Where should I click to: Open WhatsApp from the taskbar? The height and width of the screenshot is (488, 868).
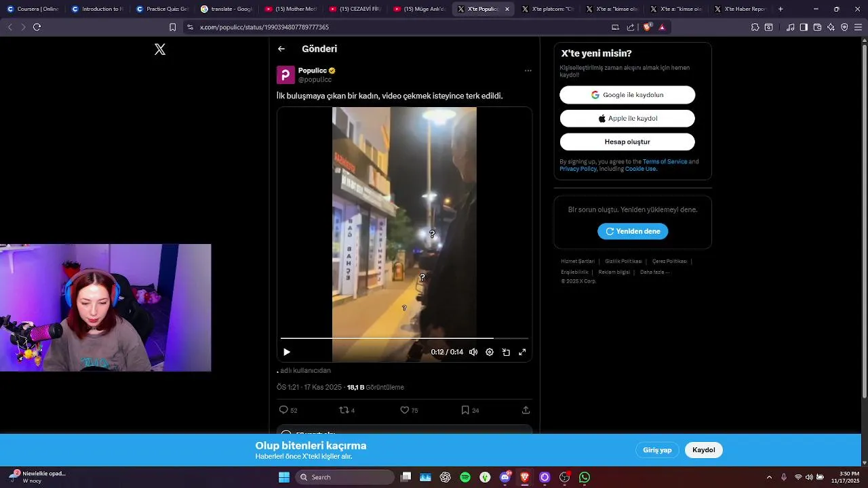[x=585, y=477]
